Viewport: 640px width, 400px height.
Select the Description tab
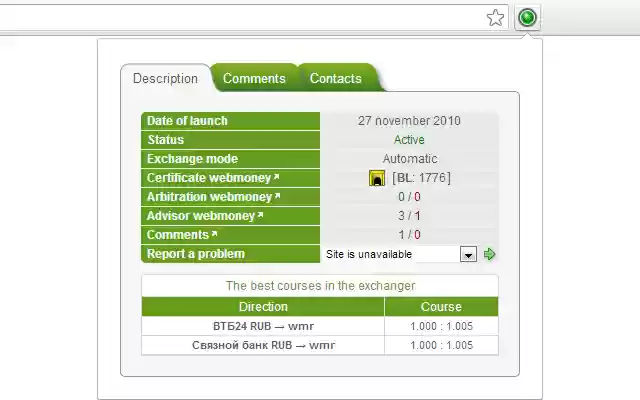165,78
